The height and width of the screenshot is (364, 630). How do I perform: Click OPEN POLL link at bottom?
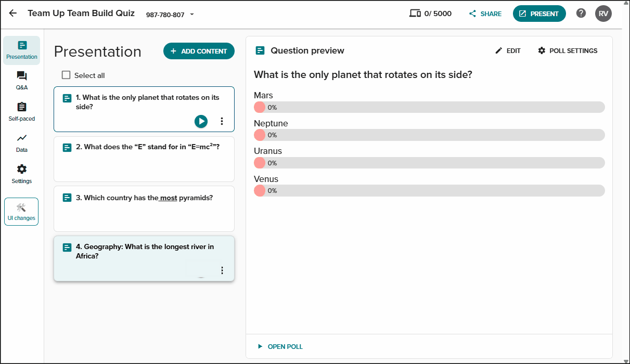(280, 346)
